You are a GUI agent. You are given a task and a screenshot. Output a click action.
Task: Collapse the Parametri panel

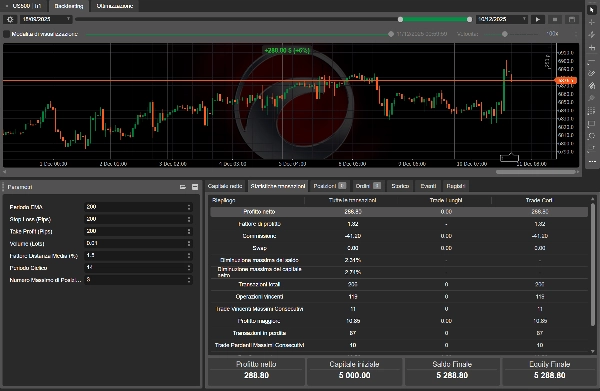(x=195, y=187)
